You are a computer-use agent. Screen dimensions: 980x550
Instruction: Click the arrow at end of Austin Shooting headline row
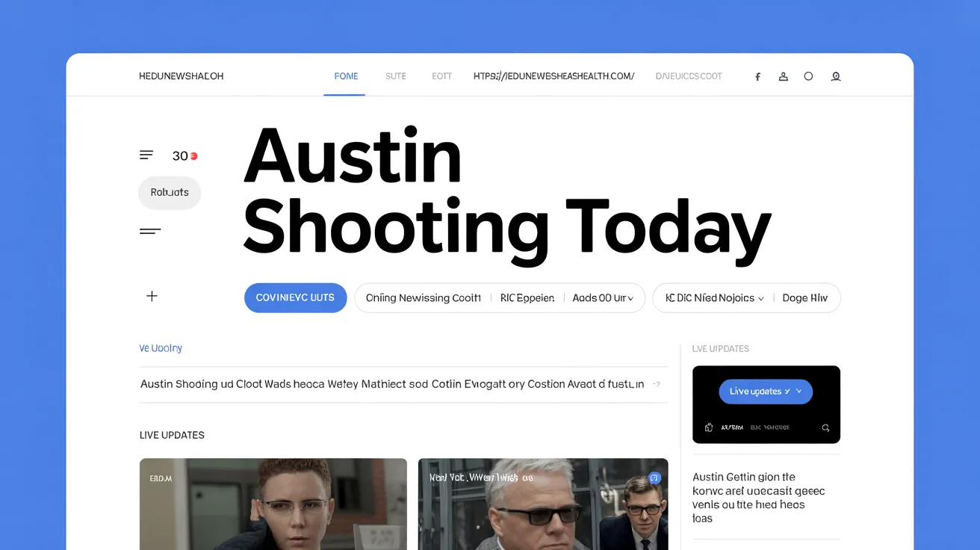click(x=657, y=384)
